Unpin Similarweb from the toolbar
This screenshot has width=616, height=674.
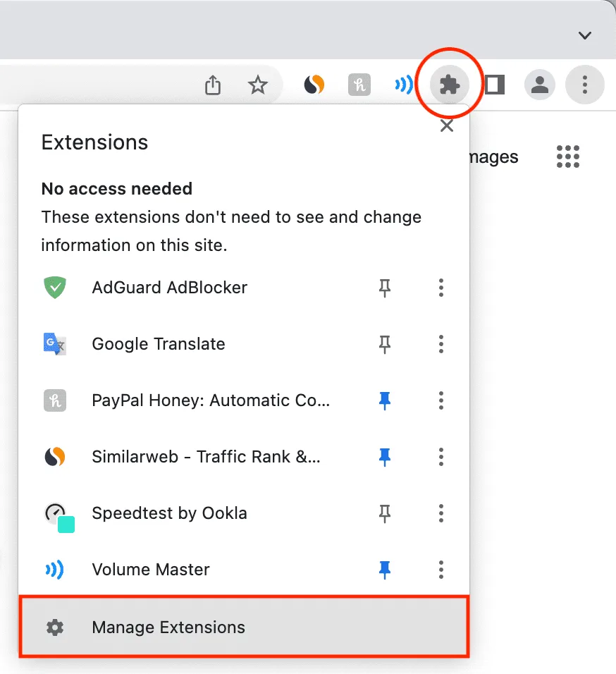(384, 457)
